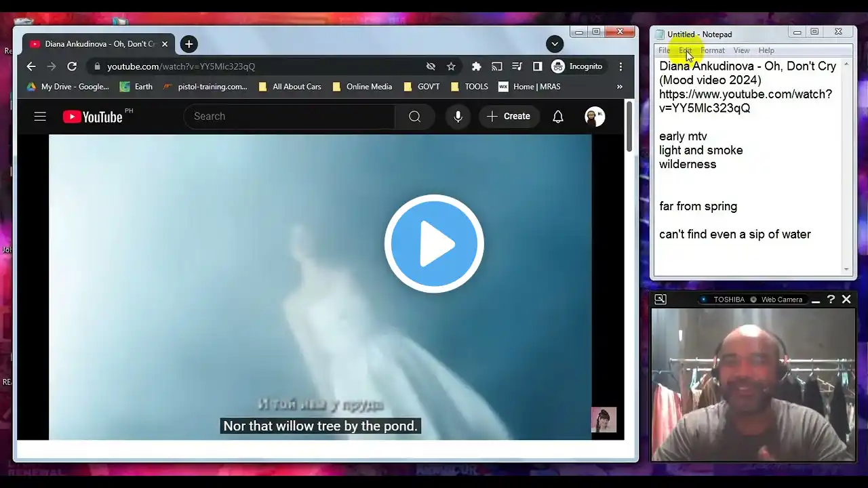This screenshot has height=488, width=868.
Task: Expand the Online Media bookmark folder
Action: pos(361,87)
